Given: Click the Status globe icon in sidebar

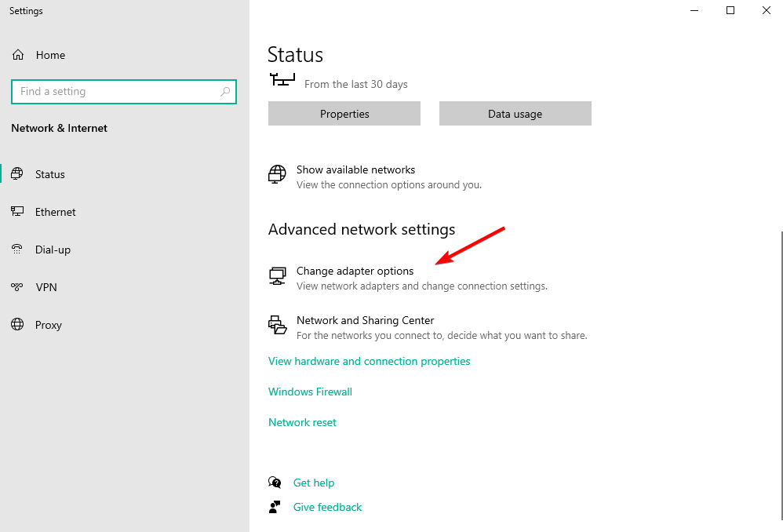Looking at the screenshot, I should point(17,174).
